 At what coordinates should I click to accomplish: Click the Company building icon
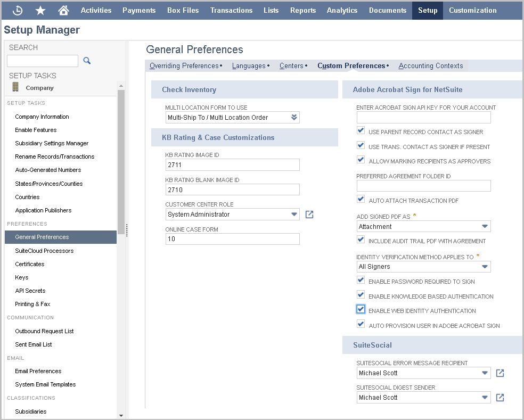(15, 87)
